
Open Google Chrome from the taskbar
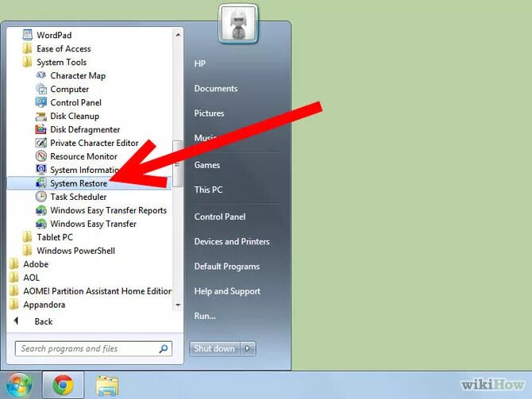[x=63, y=385]
